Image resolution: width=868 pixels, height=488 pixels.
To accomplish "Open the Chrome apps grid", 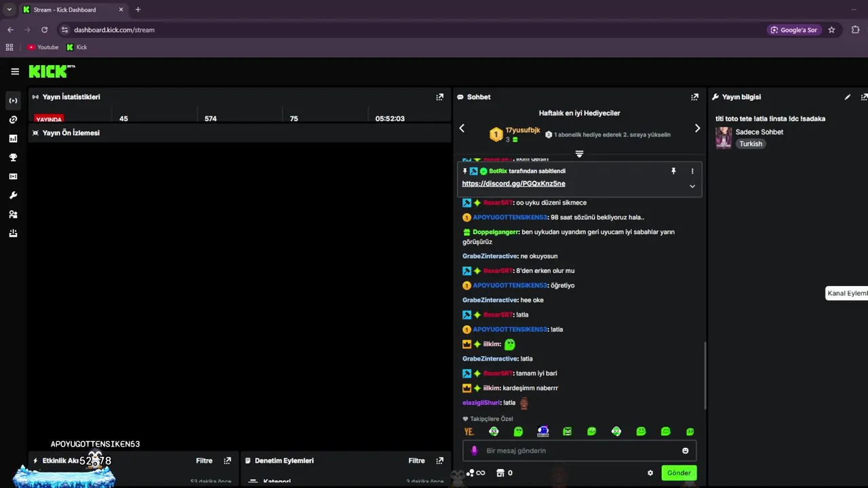I will coord(9,47).
